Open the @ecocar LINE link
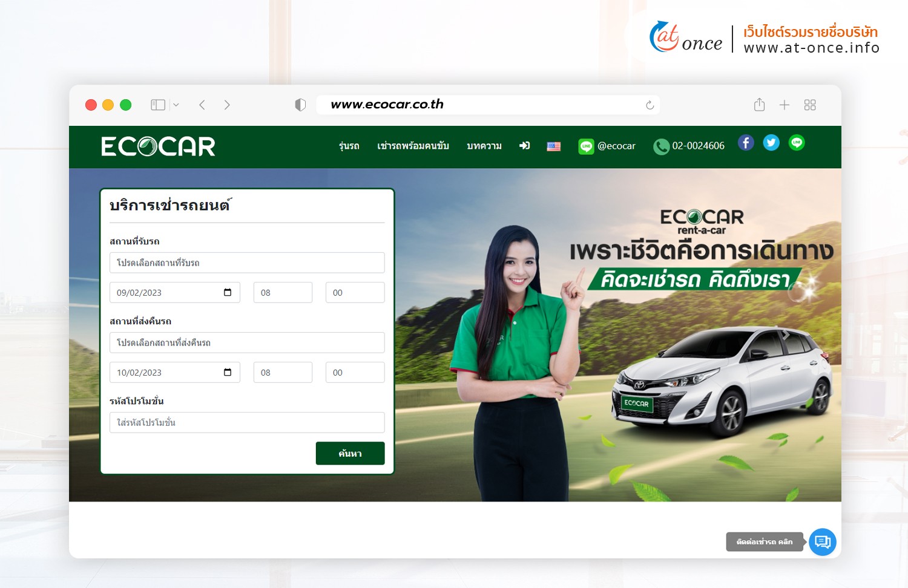 (616, 146)
